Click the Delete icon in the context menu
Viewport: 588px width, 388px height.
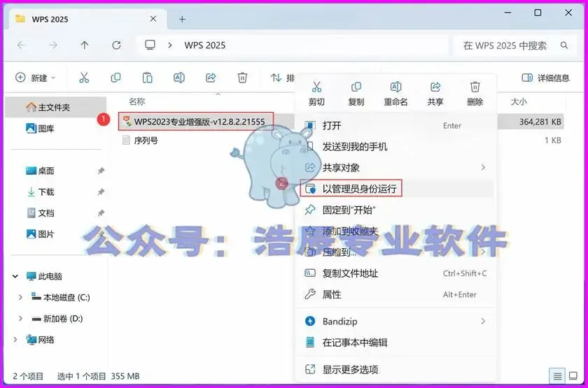tap(475, 87)
